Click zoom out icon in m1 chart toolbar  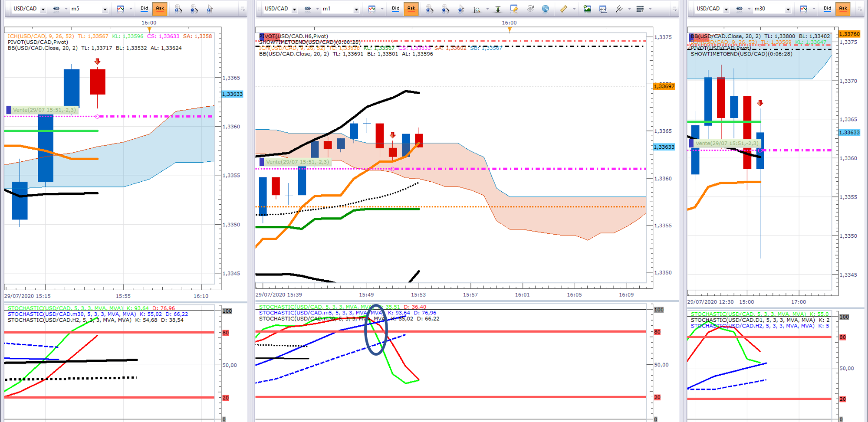click(x=445, y=9)
